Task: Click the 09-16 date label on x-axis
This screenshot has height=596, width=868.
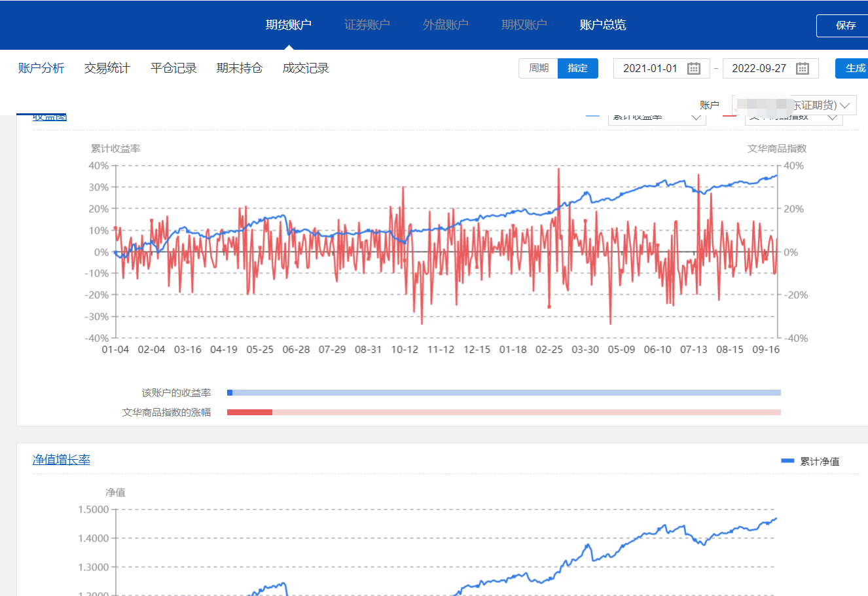Action: coord(766,350)
